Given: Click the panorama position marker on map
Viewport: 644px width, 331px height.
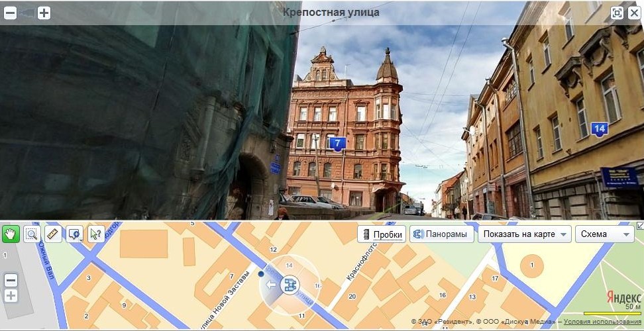Looking at the screenshot, I should pos(289,285).
